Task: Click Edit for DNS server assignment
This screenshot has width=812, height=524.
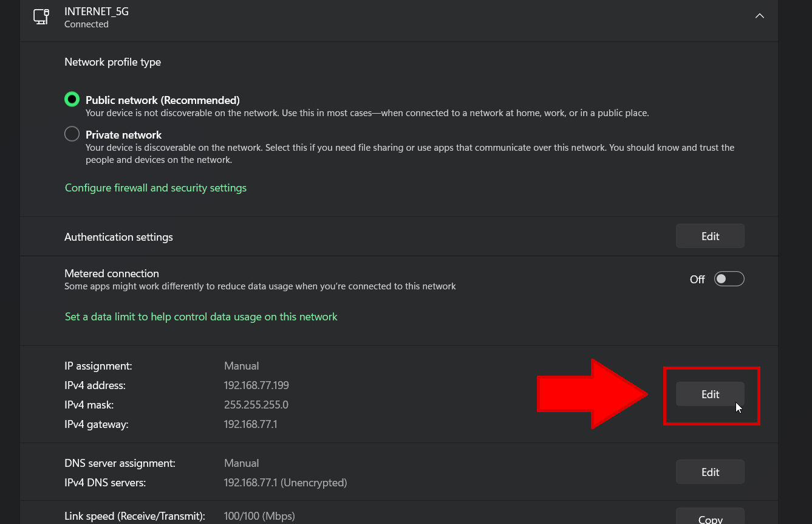Action: point(709,472)
